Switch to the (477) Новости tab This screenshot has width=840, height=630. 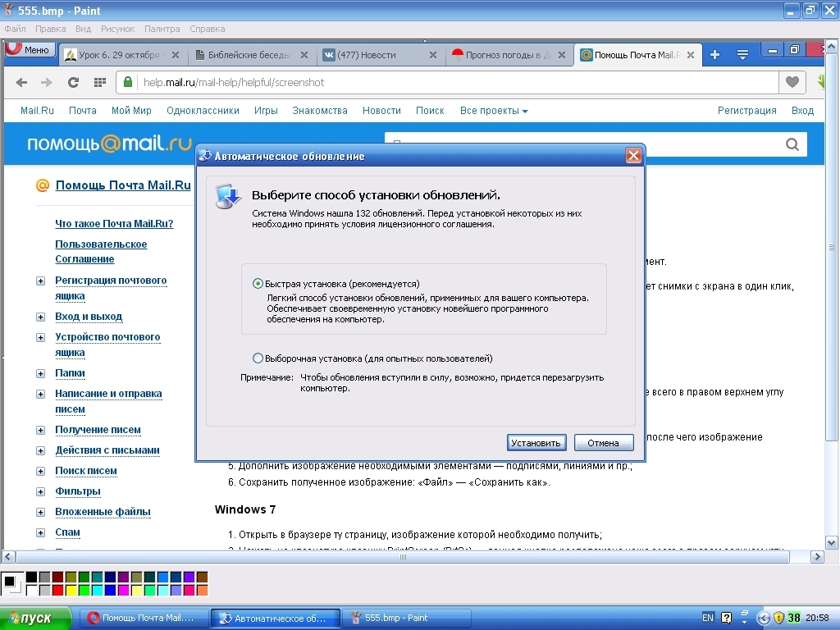coord(381,55)
